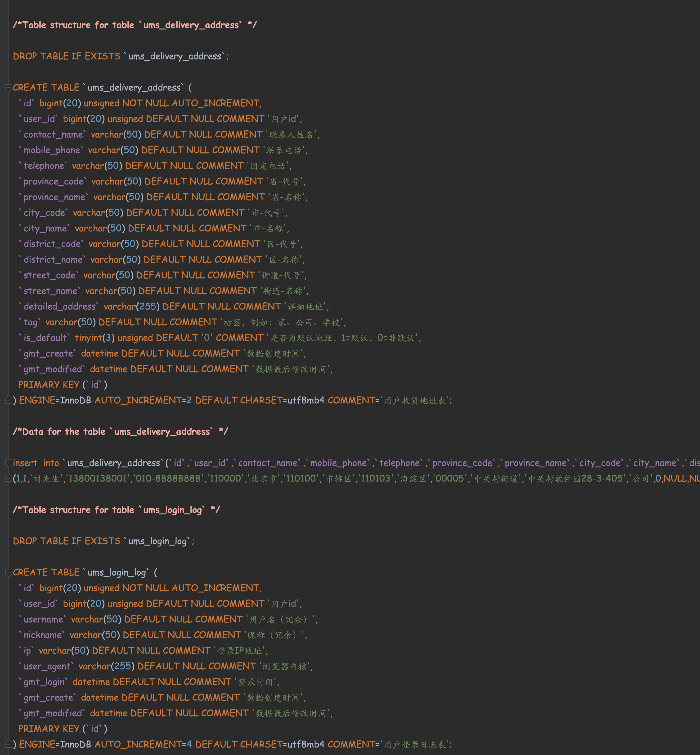Click the ip varchar(50) column definition line
This screenshot has width=700, height=755.
[x=143, y=651]
